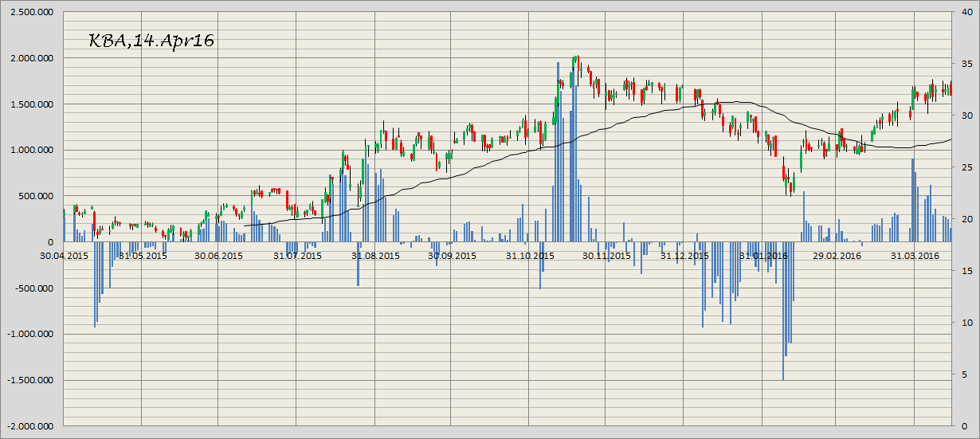Click the 25 on right price axis
Viewport: 980px width, 439px height.
(964, 167)
